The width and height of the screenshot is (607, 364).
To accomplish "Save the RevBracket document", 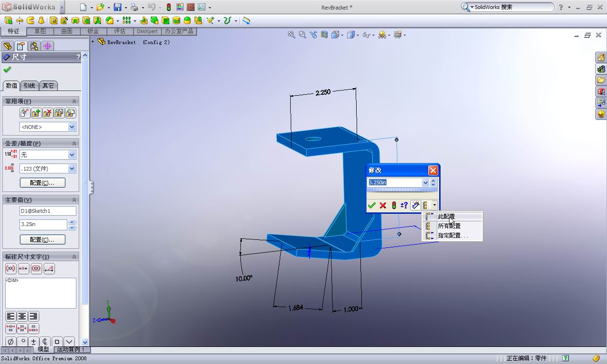I will click(117, 7).
